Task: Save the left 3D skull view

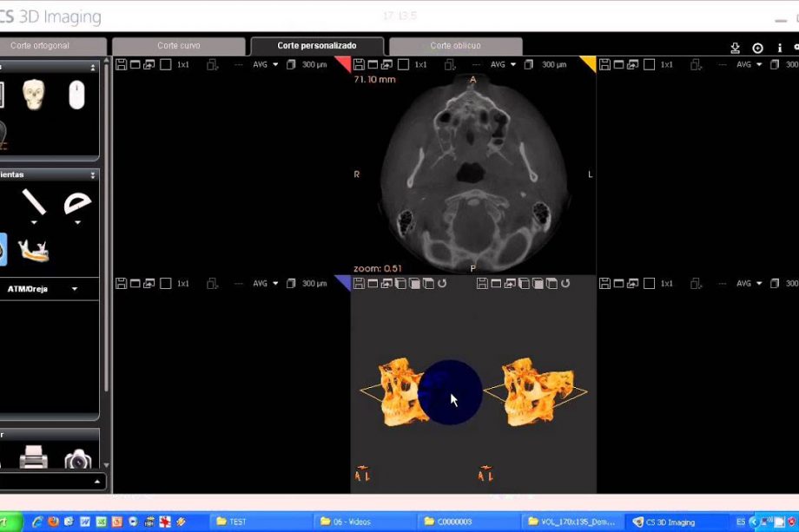Action: 359,284
